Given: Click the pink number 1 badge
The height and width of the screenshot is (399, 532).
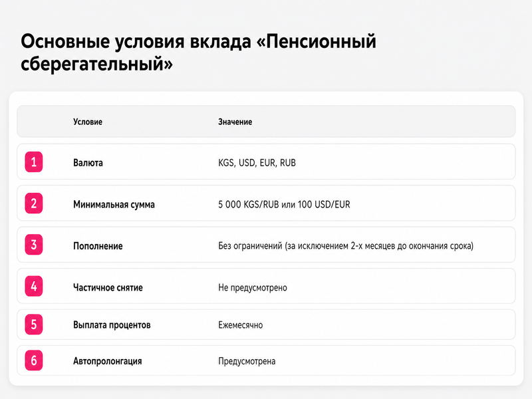Looking at the screenshot, I should pos(34,162).
